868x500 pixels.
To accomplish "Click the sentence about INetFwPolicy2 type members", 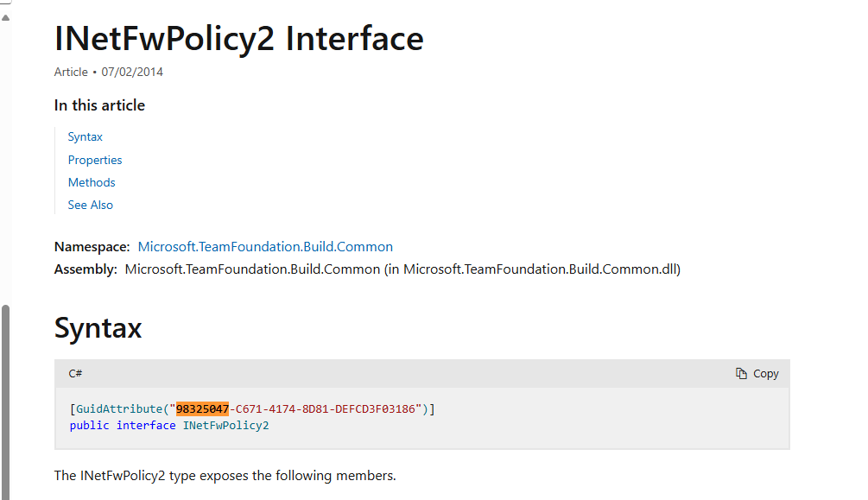I will tap(225, 476).
